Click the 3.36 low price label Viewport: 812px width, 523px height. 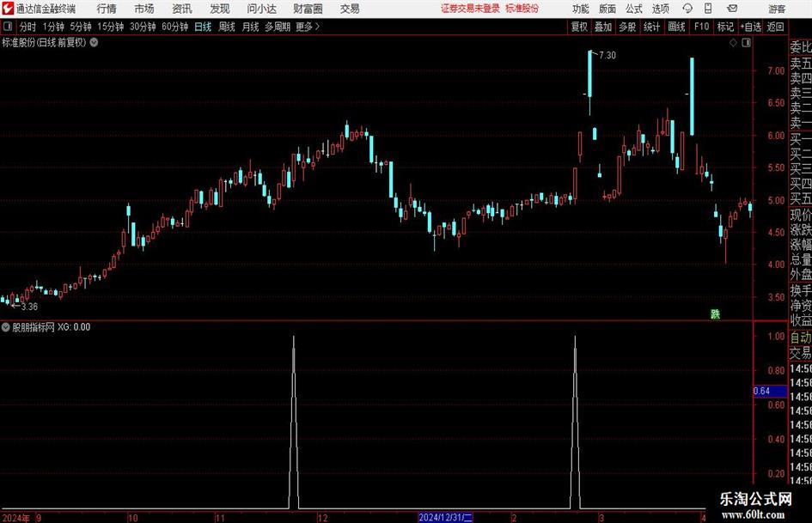point(29,307)
